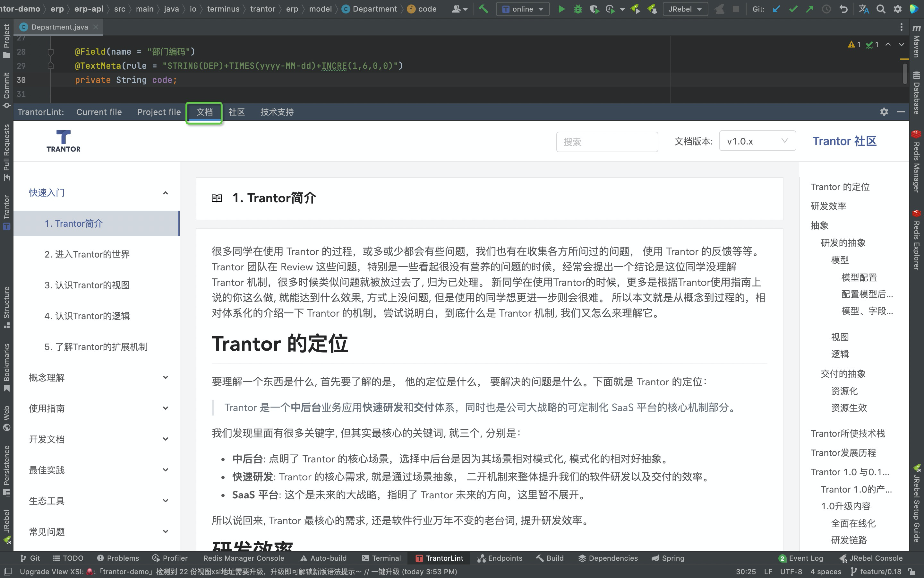
Task: Hide the TrantorLint tool window
Action: tap(901, 112)
